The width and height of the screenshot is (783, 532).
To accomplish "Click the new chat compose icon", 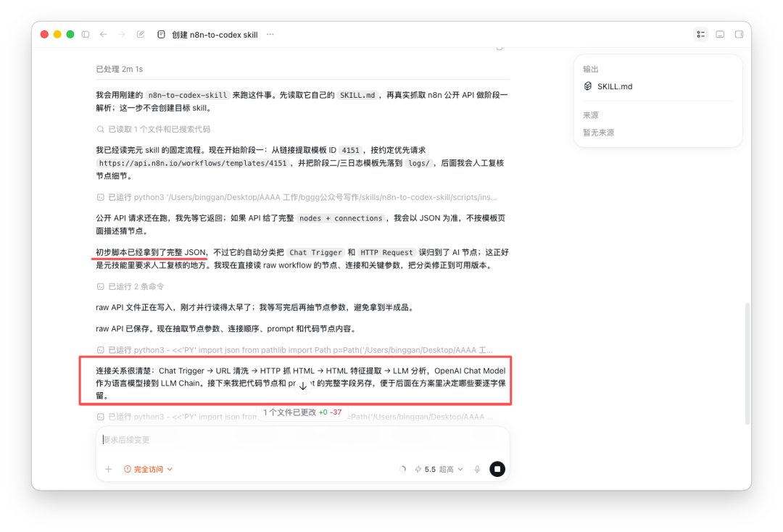I will point(141,35).
